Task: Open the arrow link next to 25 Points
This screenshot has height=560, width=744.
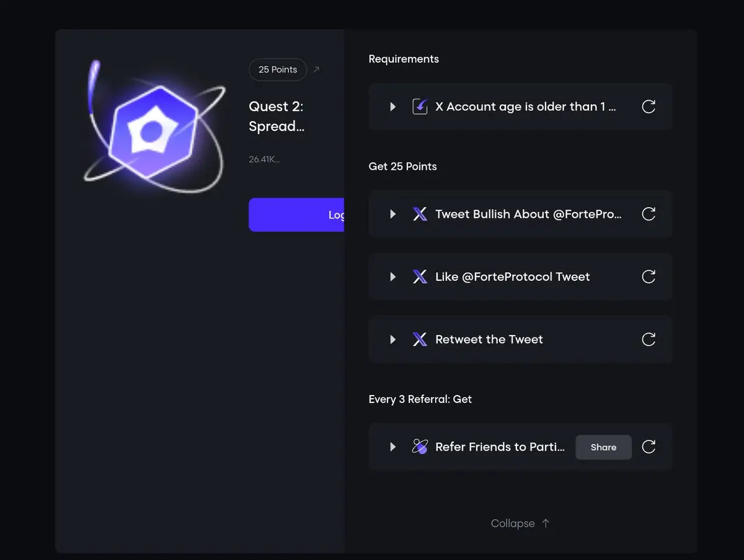Action: 316,69
